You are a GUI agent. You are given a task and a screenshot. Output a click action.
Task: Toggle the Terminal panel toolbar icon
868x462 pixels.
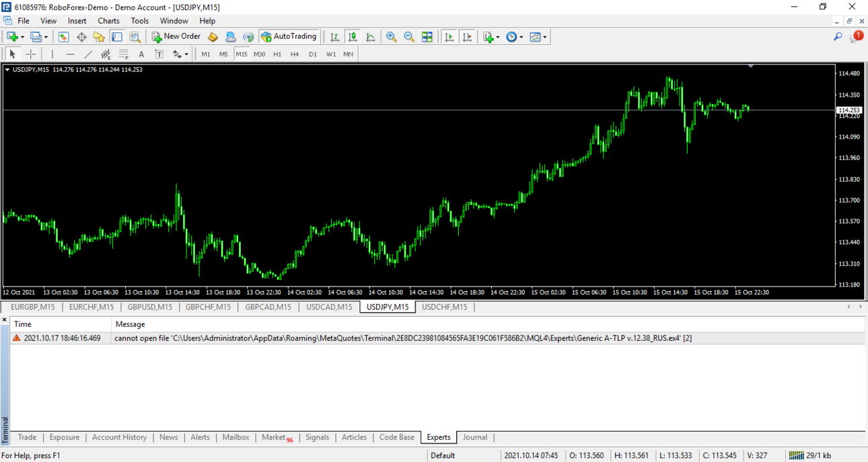click(x=117, y=37)
